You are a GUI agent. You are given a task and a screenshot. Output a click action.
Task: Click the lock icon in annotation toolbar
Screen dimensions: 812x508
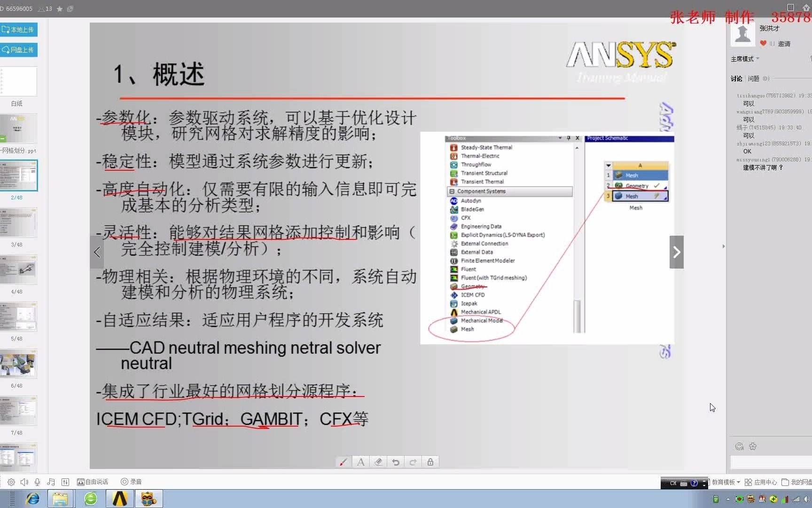pos(430,462)
